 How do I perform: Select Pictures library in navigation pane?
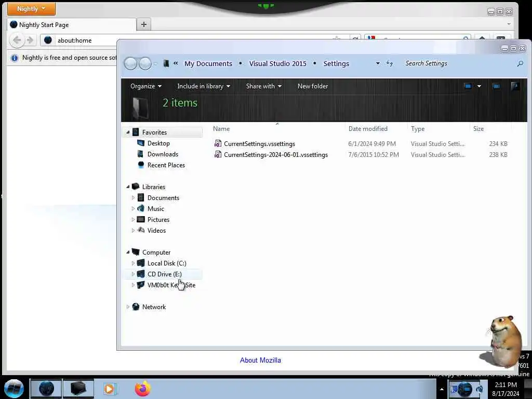pos(158,220)
